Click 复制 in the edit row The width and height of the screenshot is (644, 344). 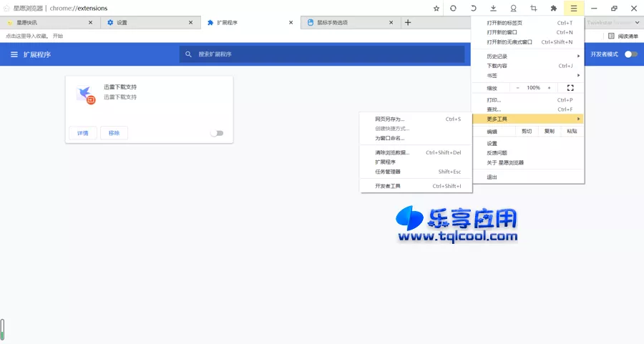click(x=549, y=132)
